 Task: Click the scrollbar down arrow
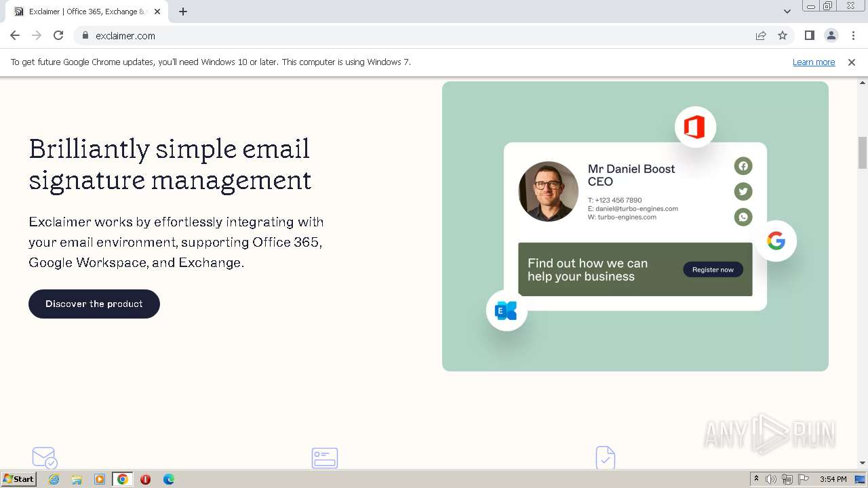tap(863, 463)
